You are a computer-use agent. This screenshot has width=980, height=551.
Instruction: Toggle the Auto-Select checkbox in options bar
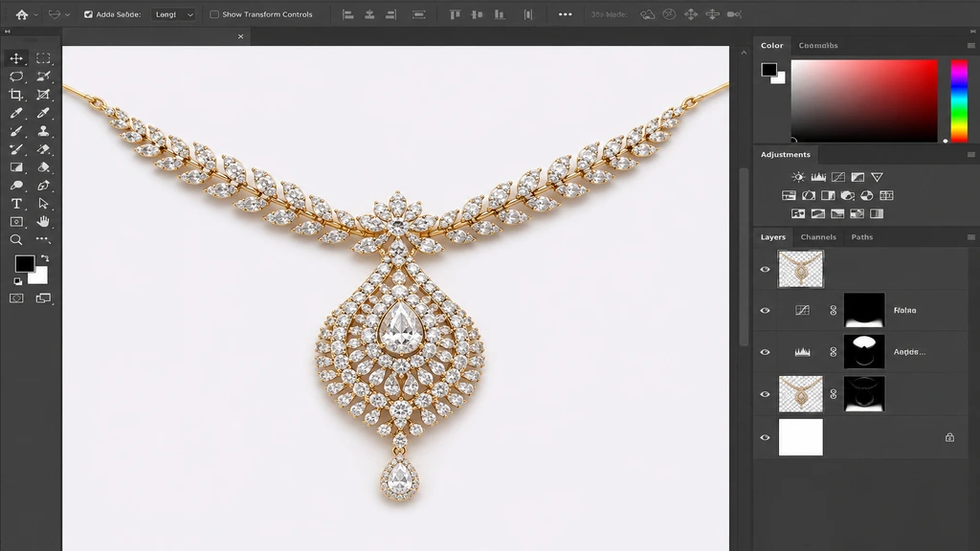(88, 14)
